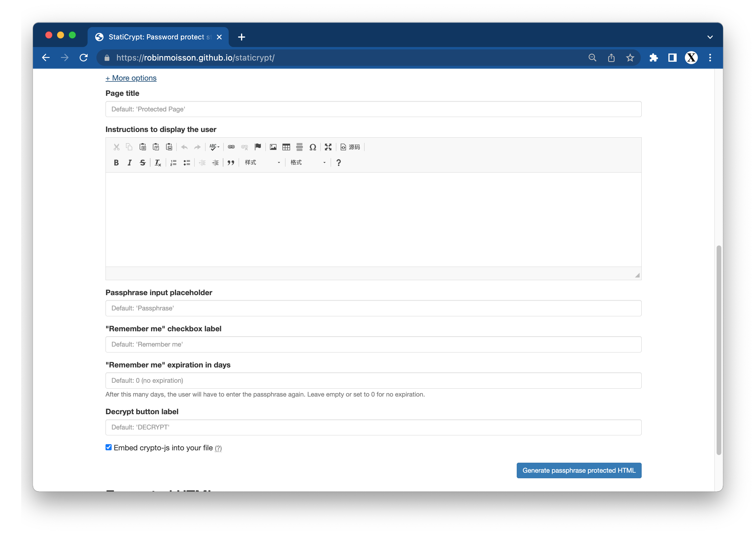
Task: Focus the Page title input field
Action: 373,109
